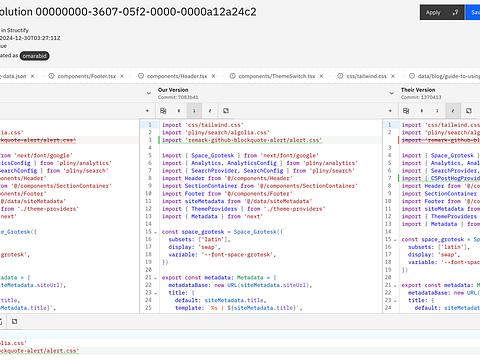Select option 1 in Their Version toolbar
Viewport: 480px width, 360px height.
coord(437,111)
